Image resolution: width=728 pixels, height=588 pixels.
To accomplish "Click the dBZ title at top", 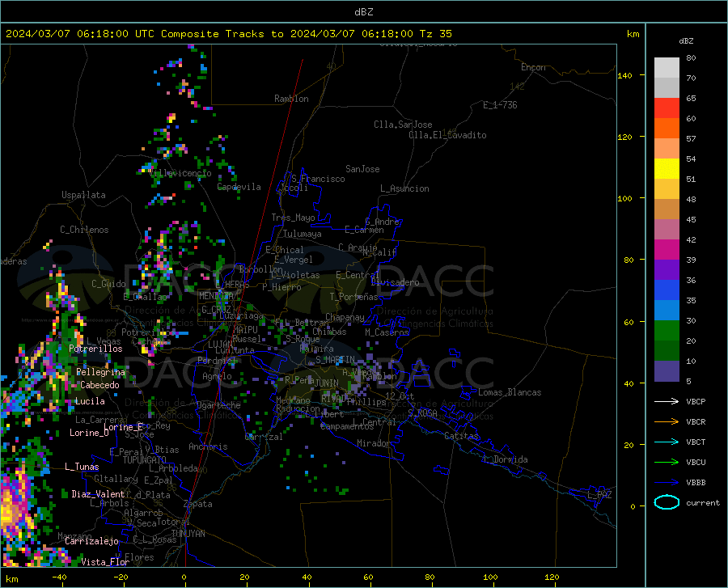I will 363,12.
